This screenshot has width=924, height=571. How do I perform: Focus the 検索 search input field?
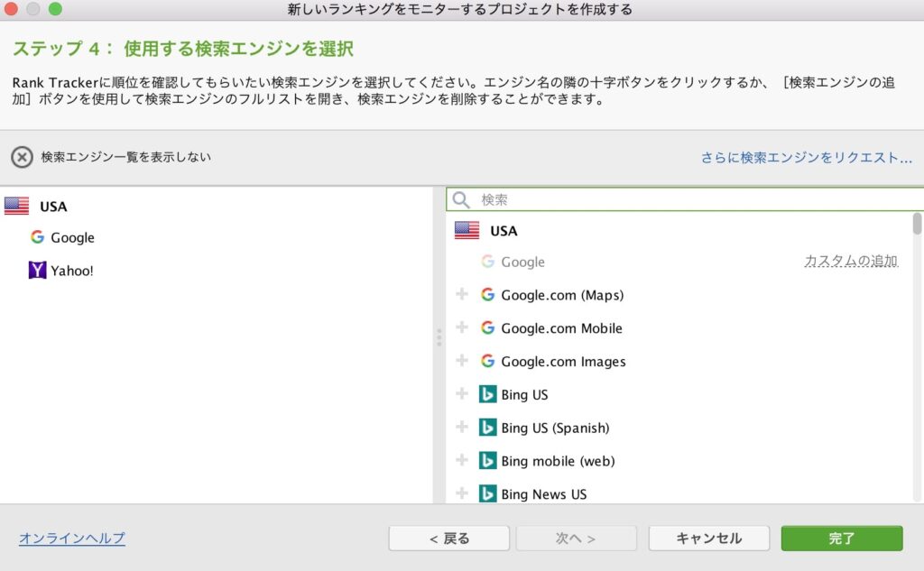pos(685,199)
